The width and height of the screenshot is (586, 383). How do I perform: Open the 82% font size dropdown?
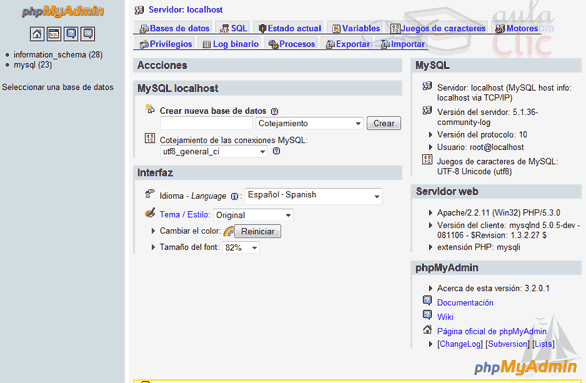tap(241, 248)
